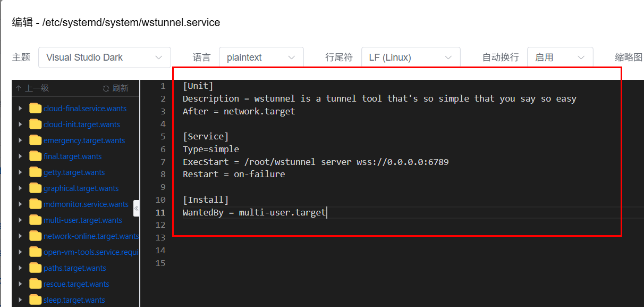This screenshot has height=307, width=644.
Task: Click the folder icon for paths.target.wants
Action: [36, 268]
